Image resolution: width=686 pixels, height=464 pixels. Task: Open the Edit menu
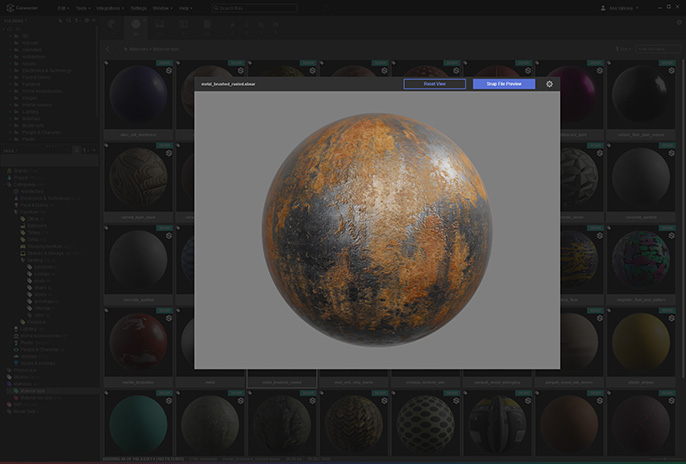click(x=63, y=8)
